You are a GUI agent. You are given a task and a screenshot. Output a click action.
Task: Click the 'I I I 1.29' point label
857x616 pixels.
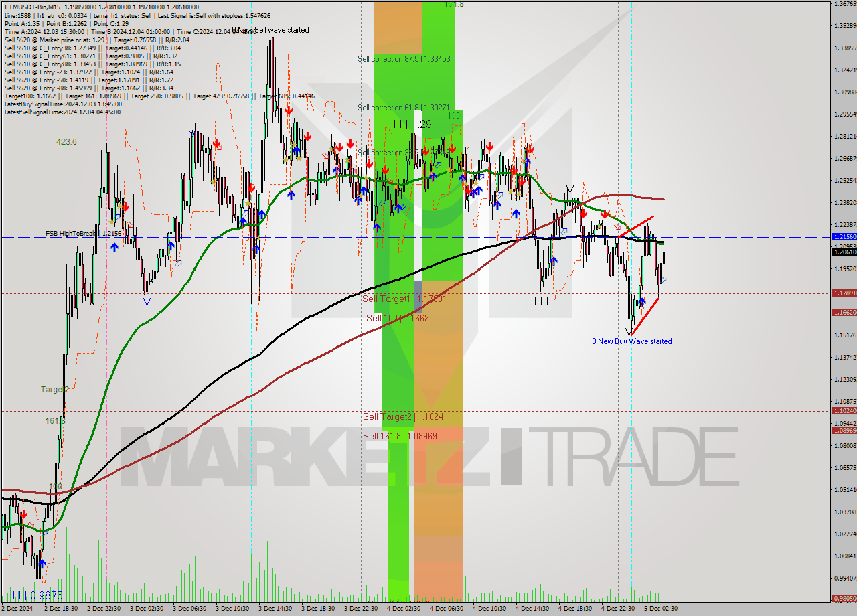tap(412, 124)
